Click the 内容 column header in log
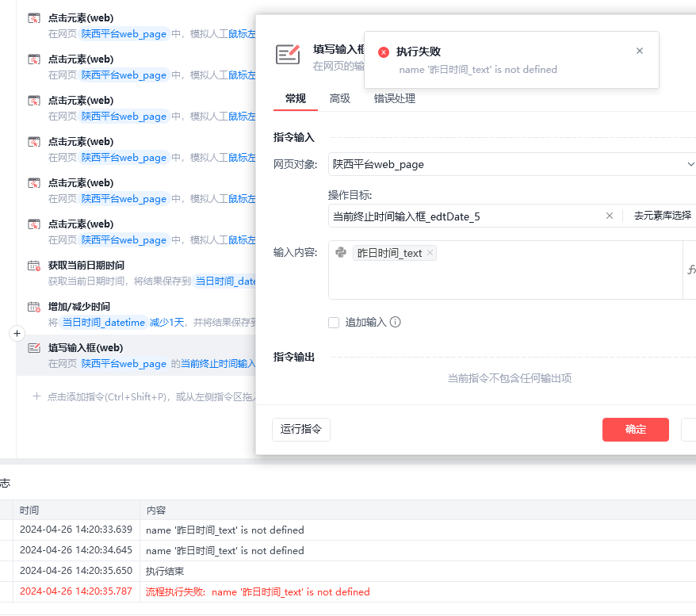This screenshot has height=616, width=696. click(156, 511)
